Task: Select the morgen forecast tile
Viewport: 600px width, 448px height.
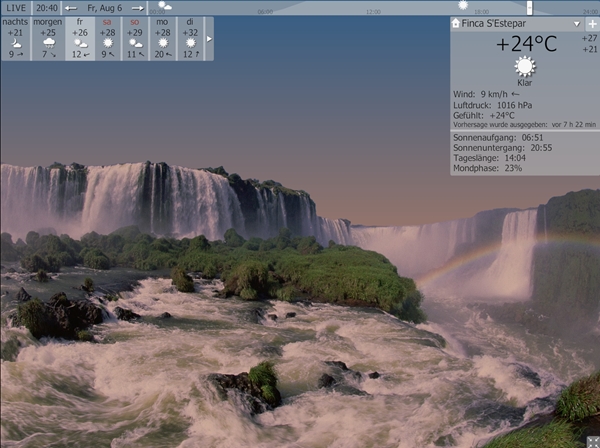Action: coord(48,38)
